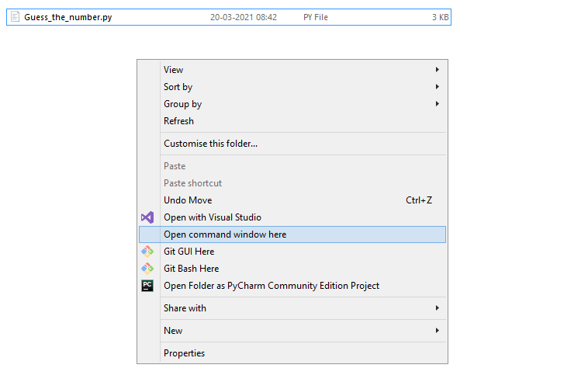The height and width of the screenshot is (389, 588).
Task: Choose the Paste shortcut entry
Action: tap(292, 183)
